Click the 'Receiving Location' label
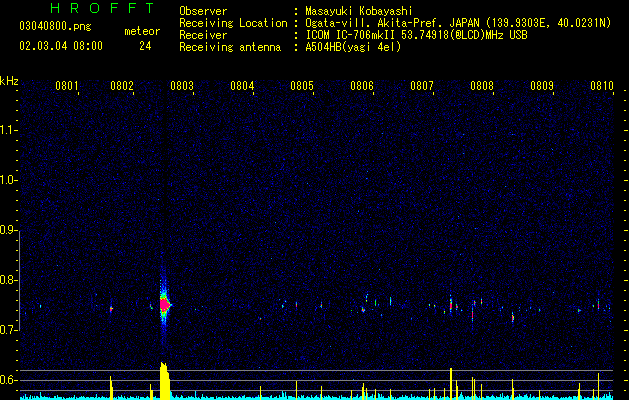Screen dimensions: 629x400 click(x=233, y=23)
